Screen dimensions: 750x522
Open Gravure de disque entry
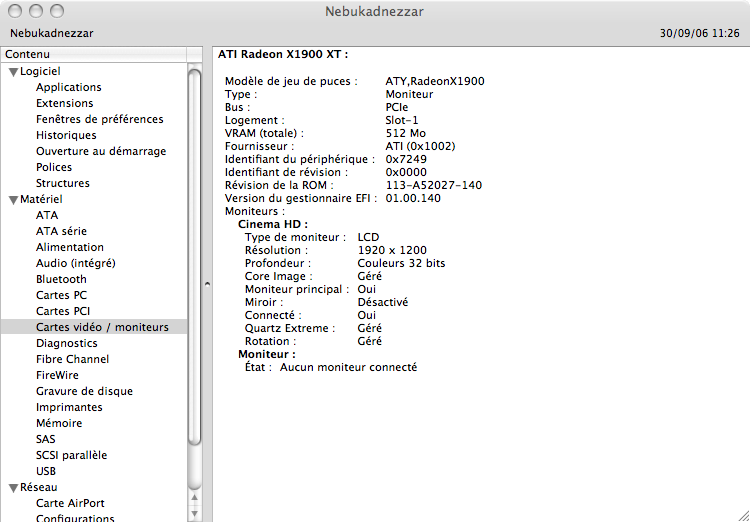(x=84, y=391)
